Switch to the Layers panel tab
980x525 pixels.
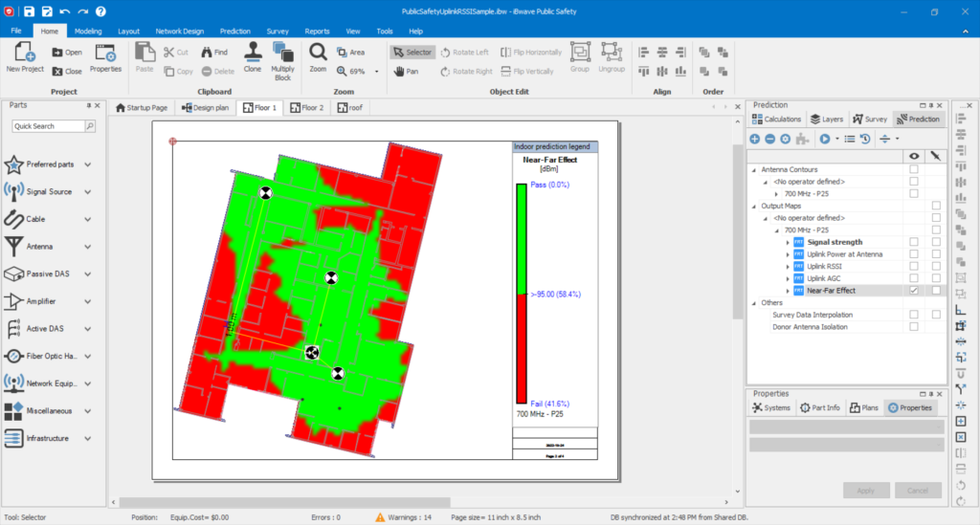[x=826, y=120]
